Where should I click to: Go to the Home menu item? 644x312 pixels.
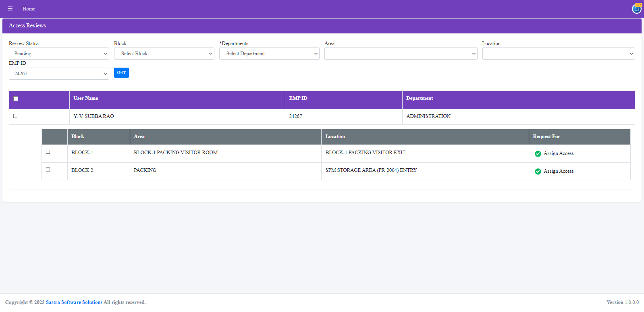pyautogui.click(x=29, y=9)
